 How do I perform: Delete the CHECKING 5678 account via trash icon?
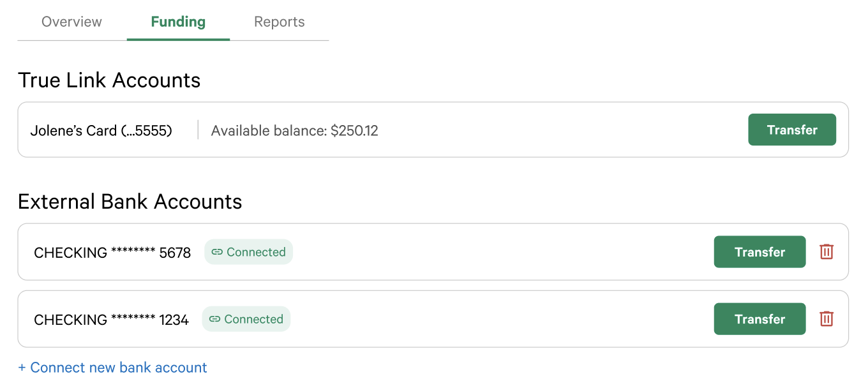click(827, 252)
